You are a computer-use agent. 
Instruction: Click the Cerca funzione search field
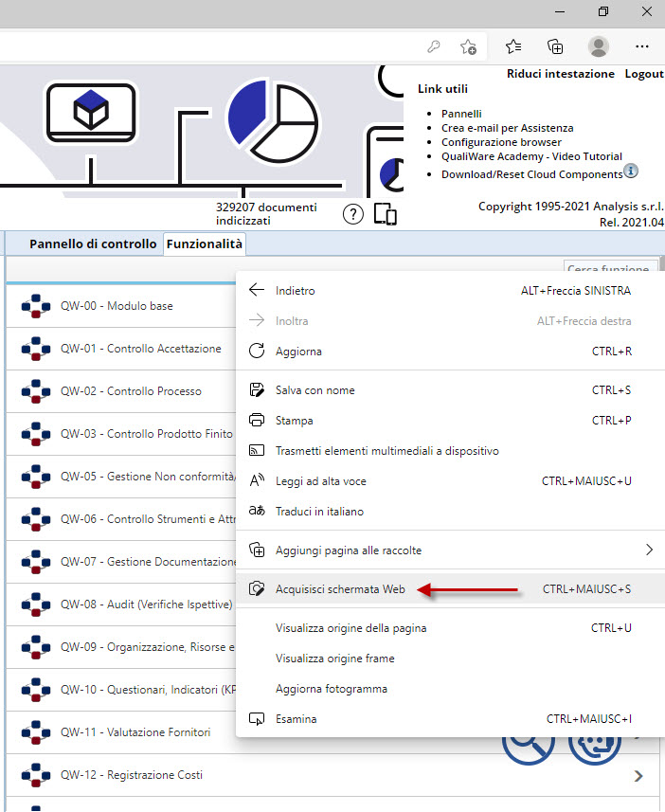(x=610, y=270)
